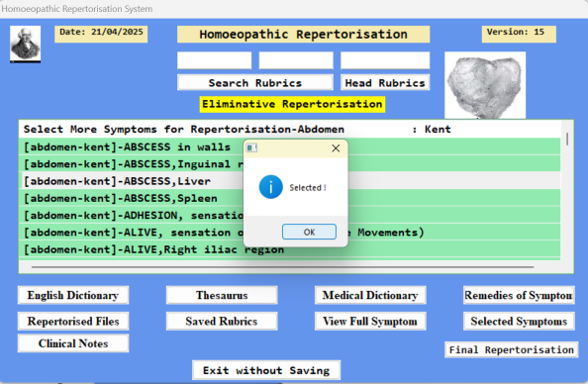
Task: Open the Thesaurus
Action: tap(222, 295)
